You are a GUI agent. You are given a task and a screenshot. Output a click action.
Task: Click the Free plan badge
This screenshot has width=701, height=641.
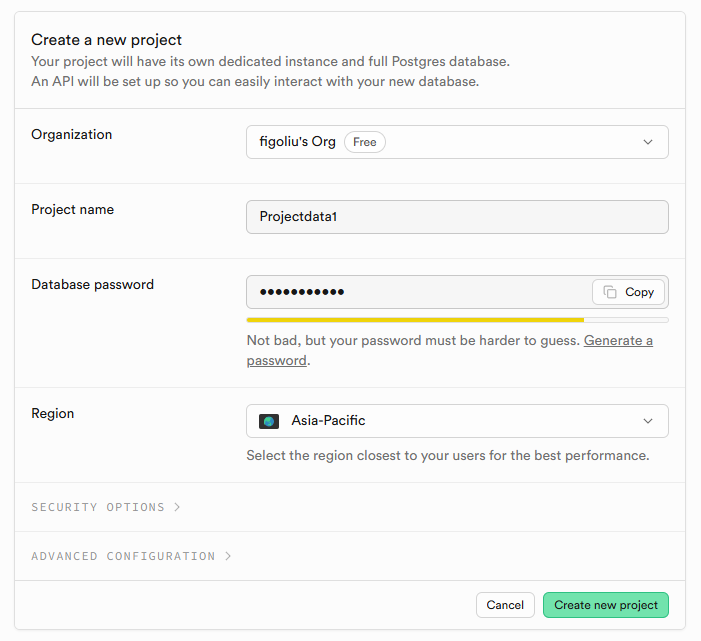(x=365, y=142)
